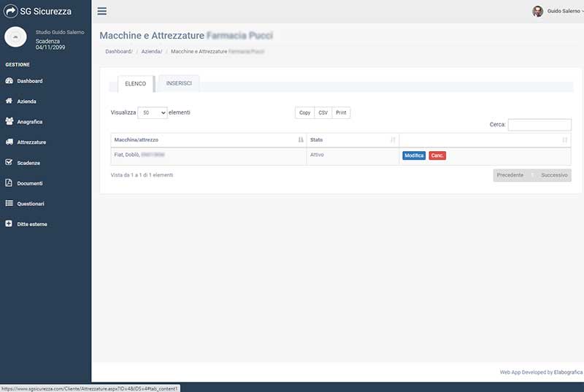Sort by Stato column sort icon

click(x=393, y=140)
